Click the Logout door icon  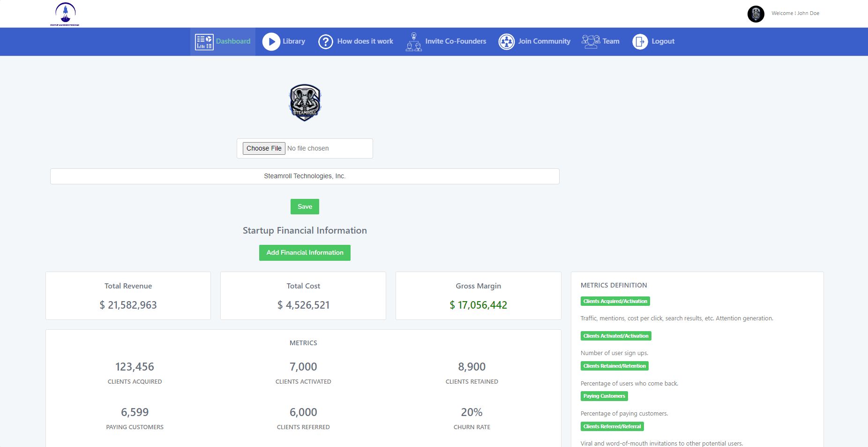tap(640, 42)
